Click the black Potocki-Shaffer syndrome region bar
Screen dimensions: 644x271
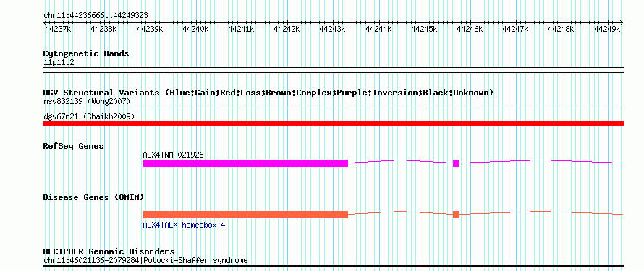[333, 267]
